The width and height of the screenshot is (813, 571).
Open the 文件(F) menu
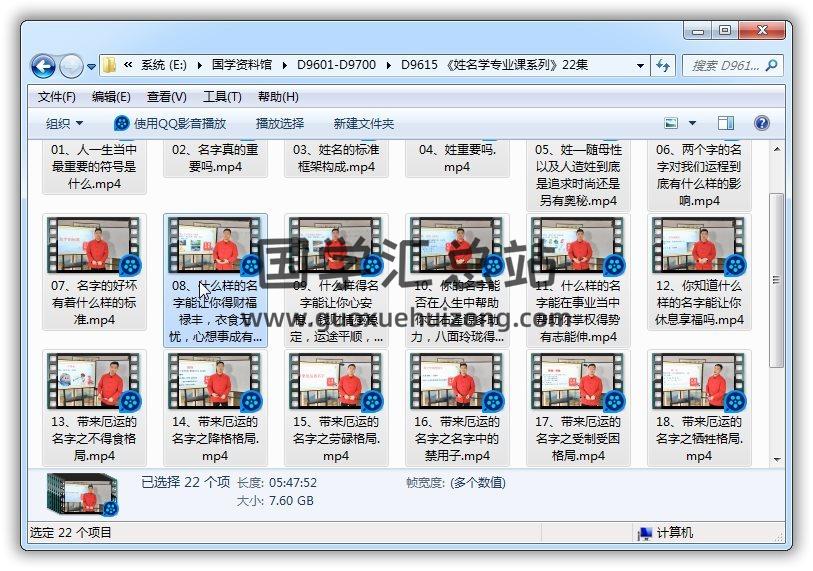point(57,97)
